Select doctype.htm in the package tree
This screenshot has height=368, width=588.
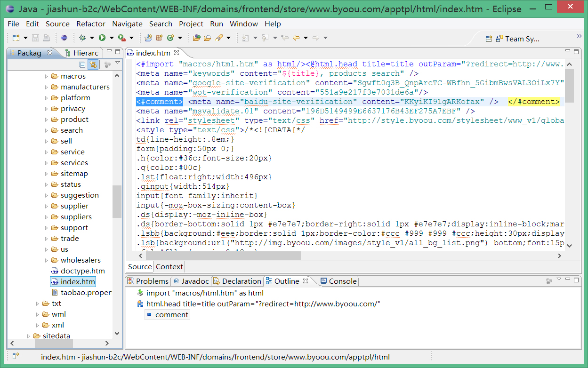82,271
